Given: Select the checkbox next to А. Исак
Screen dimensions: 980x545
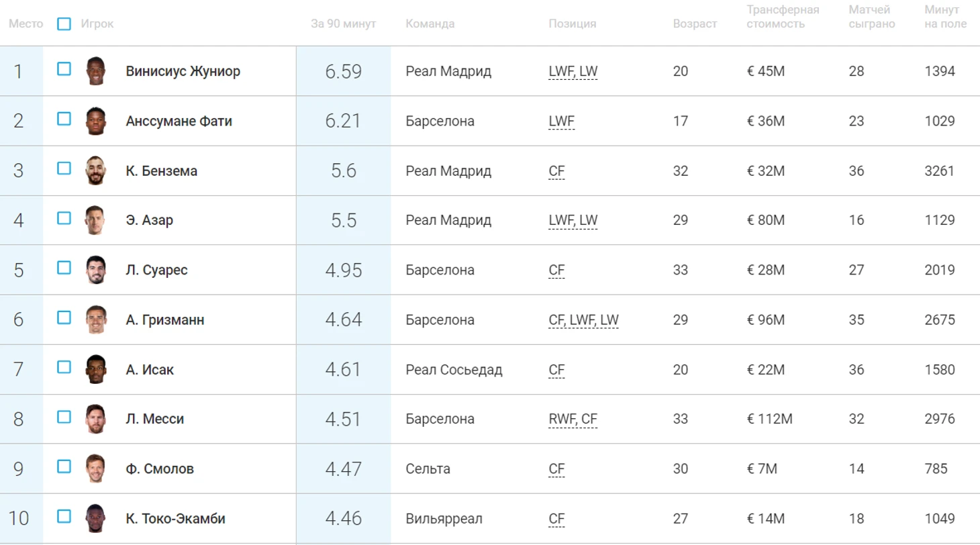Looking at the screenshot, I should pos(64,367).
